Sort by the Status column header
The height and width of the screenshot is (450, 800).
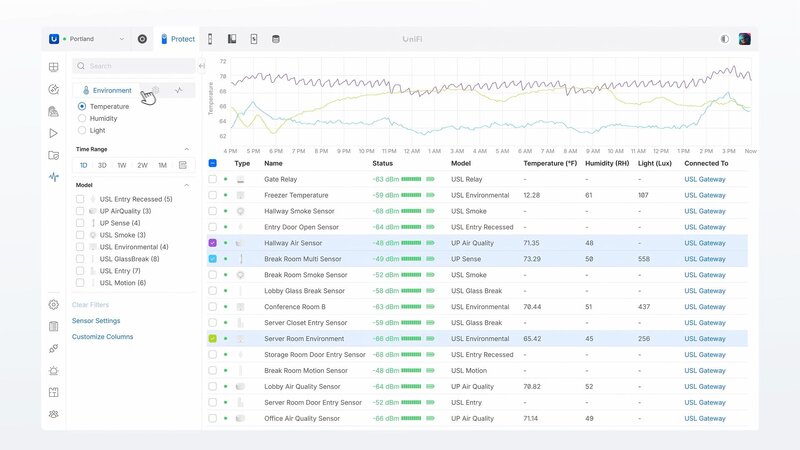point(383,163)
